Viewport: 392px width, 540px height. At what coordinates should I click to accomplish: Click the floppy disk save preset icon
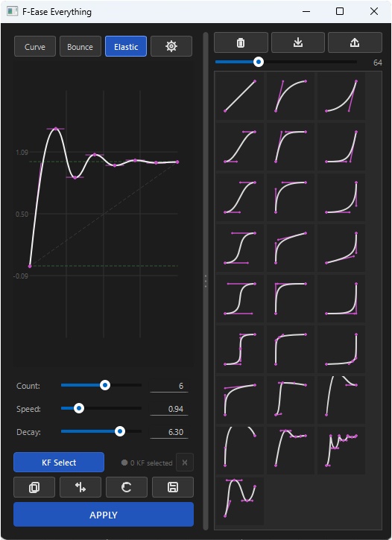pyautogui.click(x=173, y=487)
